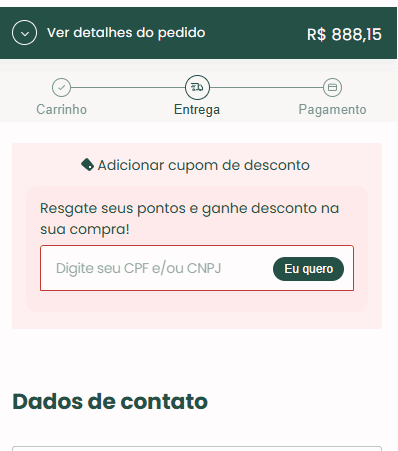This screenshot has height=451, width=398.
Task: Go to the Entrega step label
Action: point(197,110)
